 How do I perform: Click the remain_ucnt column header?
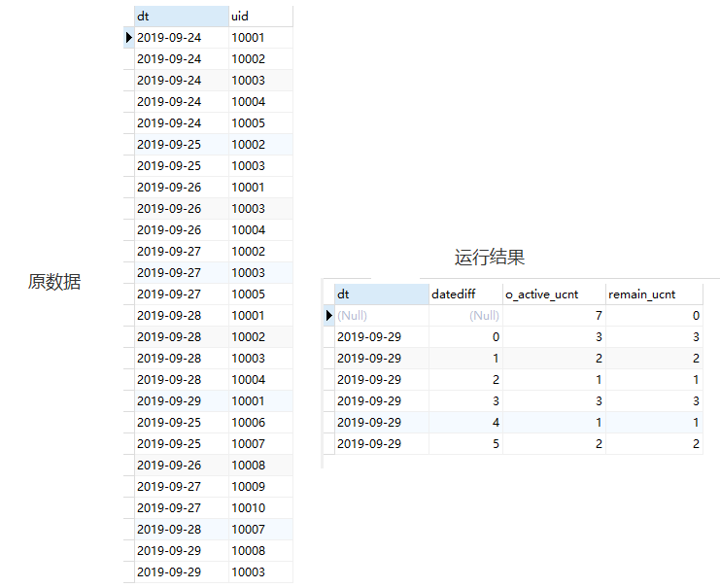click(654, 294)
